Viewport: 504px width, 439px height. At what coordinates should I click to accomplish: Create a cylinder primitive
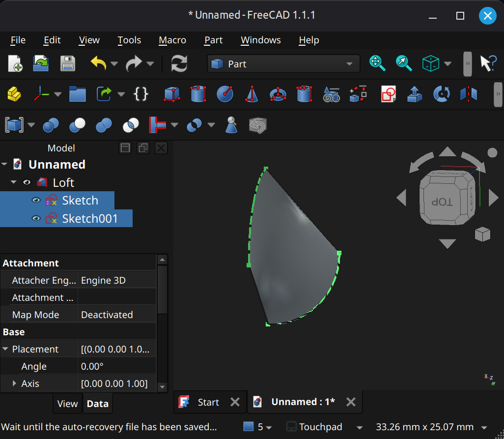198,94
